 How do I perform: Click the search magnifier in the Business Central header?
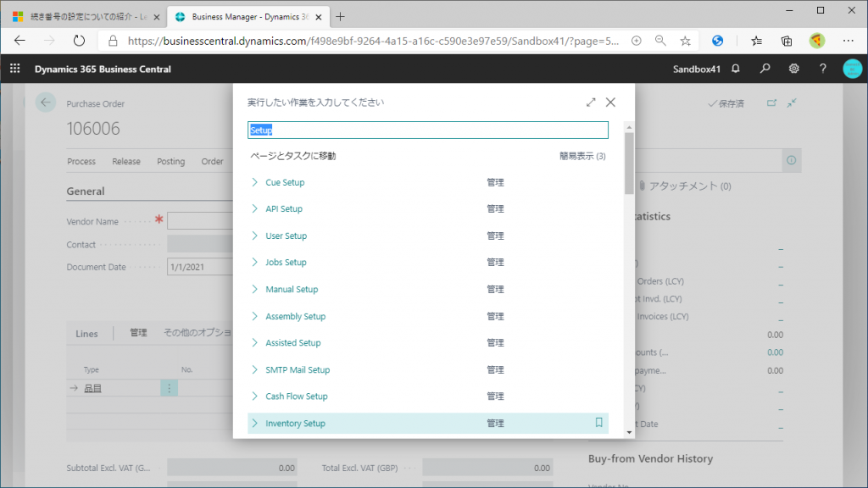(765, 69)
